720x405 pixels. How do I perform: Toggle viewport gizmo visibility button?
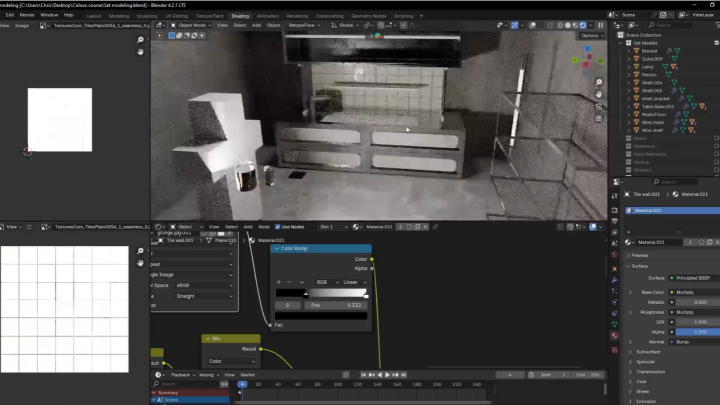click(515, 25)
